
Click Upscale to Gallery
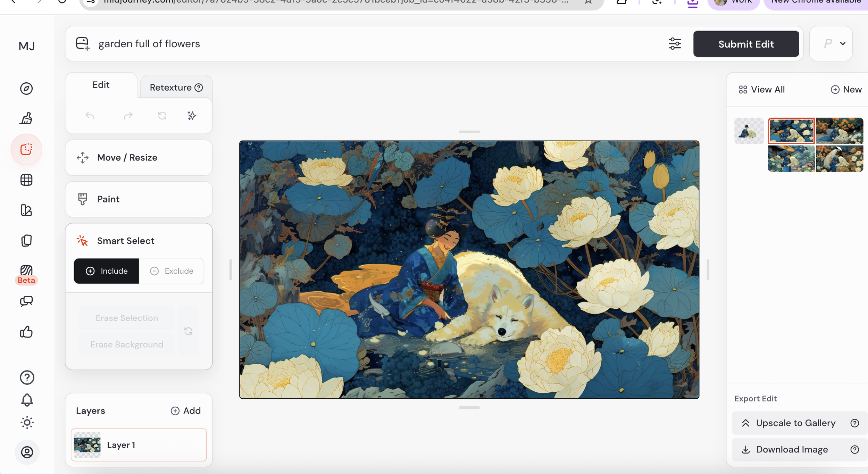click(x=795, y=423)
